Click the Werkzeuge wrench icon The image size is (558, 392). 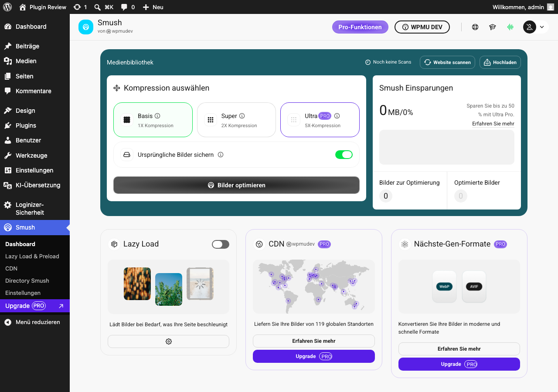point(8,155)
